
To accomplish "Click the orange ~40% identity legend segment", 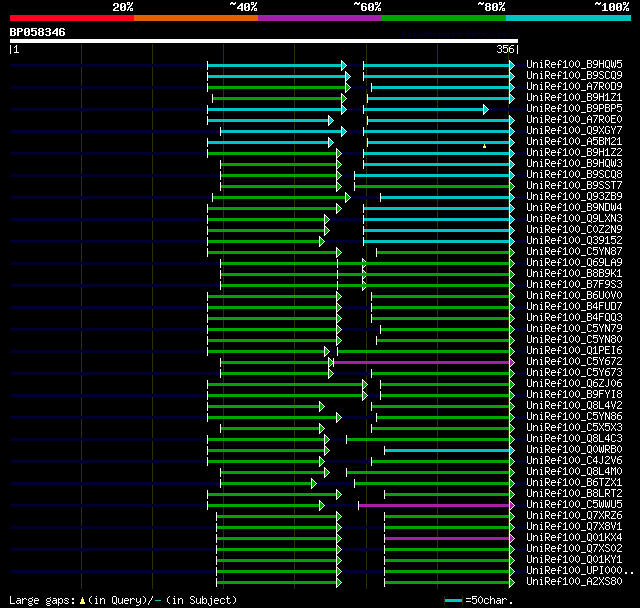I will [x=196, y=18].
